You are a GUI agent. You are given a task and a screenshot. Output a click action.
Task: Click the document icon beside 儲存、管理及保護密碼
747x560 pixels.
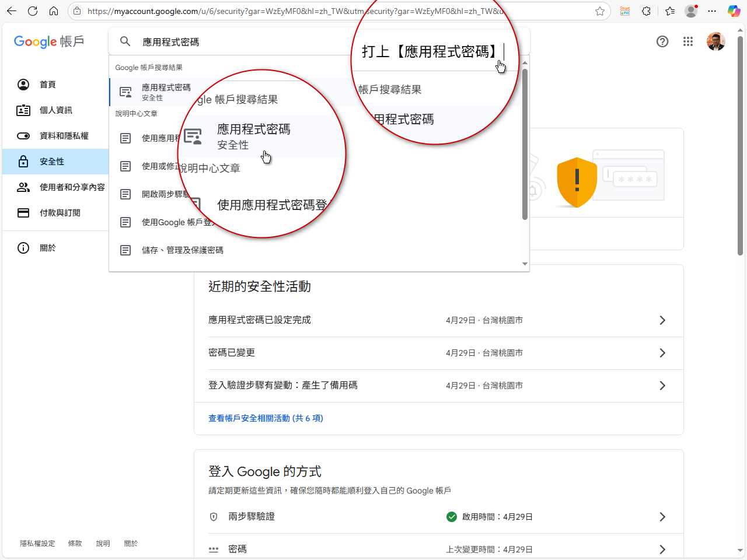click(125, 250)
